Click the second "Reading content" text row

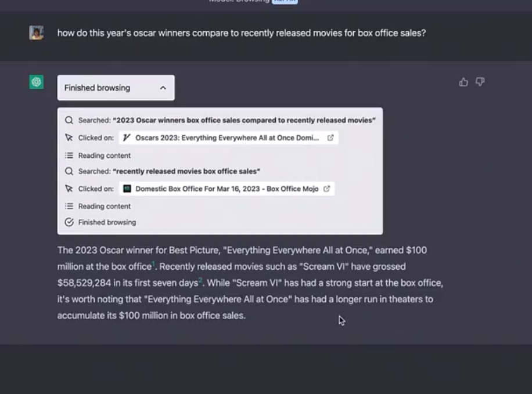click(x=104, y=206)
